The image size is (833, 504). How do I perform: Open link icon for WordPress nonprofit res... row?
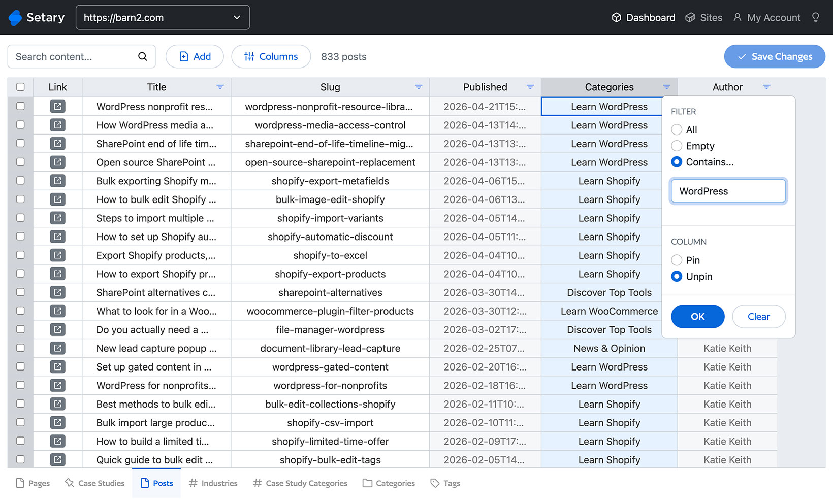click(57, 106)
